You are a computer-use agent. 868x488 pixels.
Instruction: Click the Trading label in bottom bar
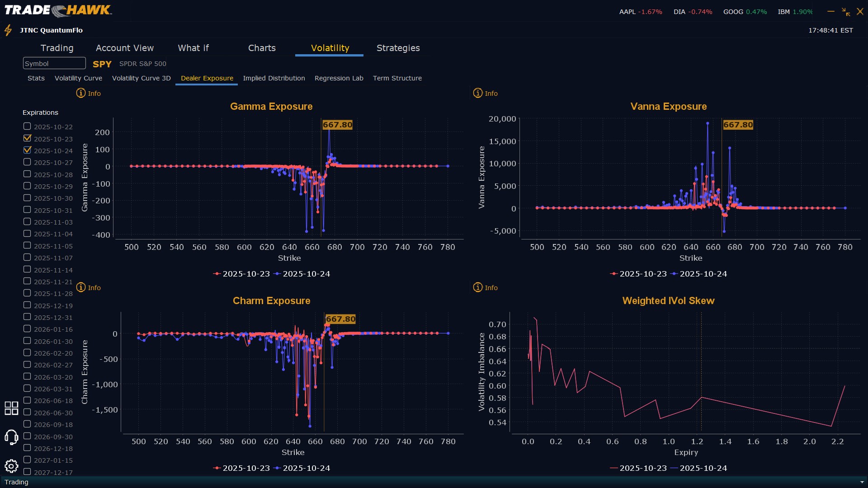(16, 482)
